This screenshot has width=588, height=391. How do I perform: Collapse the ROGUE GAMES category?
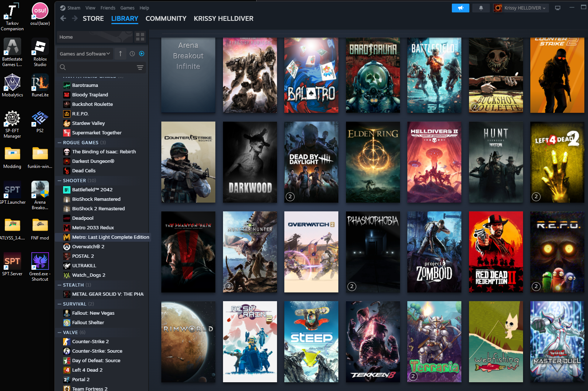[59, 143]
